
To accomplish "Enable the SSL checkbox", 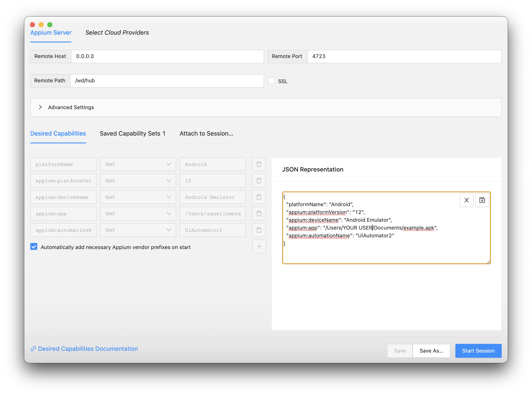I will pos(271,81).
